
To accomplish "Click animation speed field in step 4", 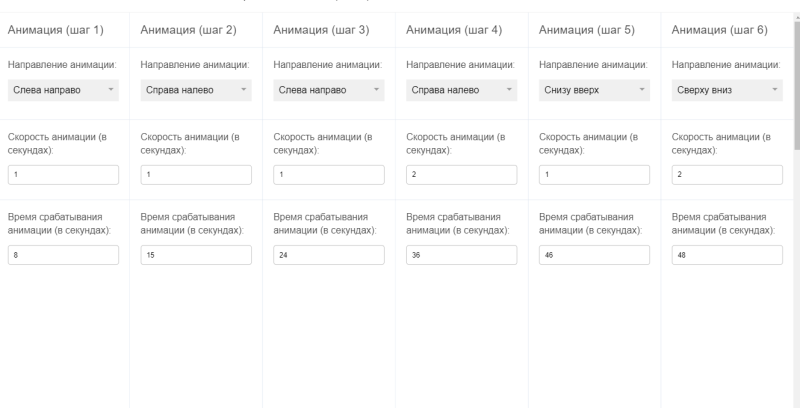I will [462, 175].
